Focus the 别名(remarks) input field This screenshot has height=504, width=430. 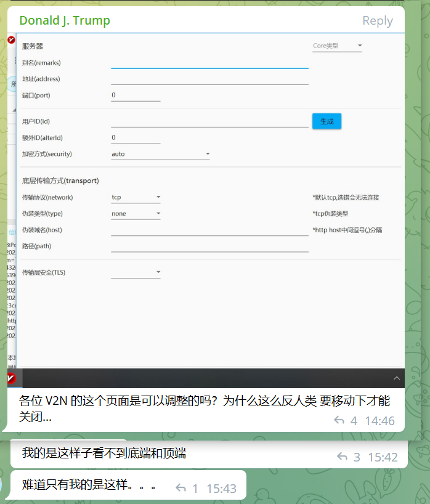point(209,62)
